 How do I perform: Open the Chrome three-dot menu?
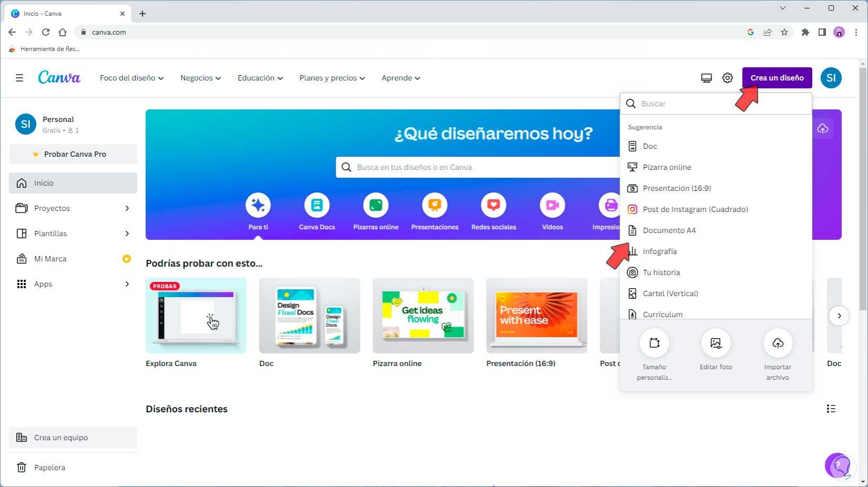coord(856,32)
